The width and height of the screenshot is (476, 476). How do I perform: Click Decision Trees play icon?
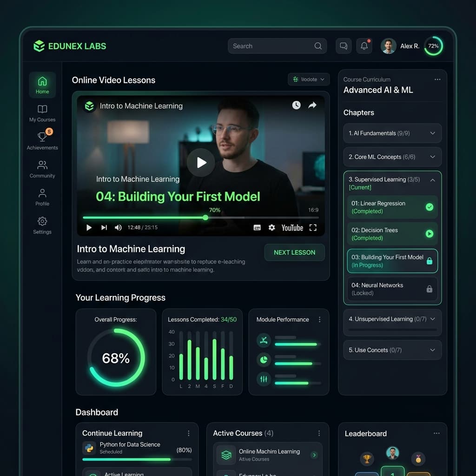[429, 234]
